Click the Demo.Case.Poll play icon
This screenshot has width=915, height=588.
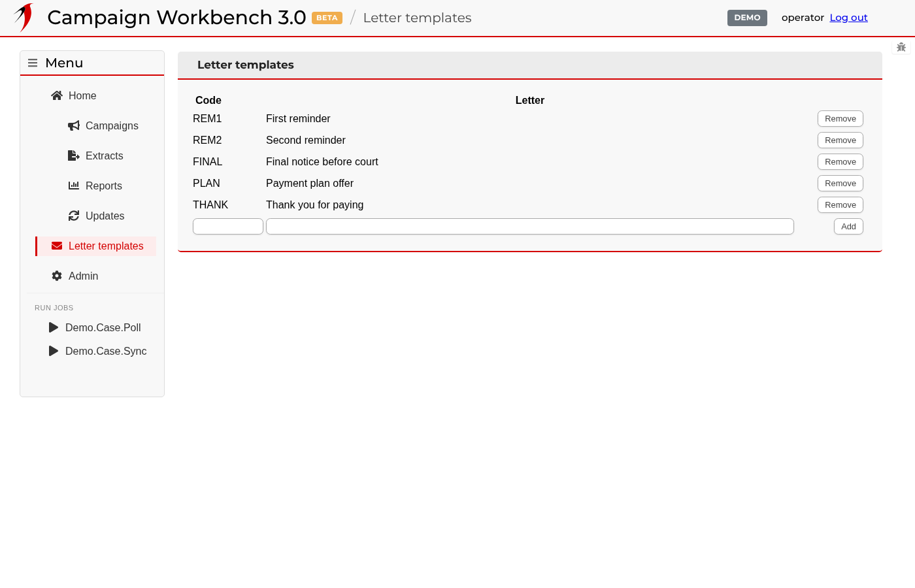click(54, 327)
